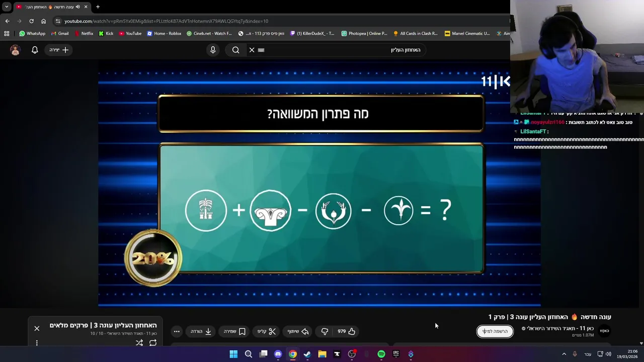Image resolution: width=644 pixels, height=362 pixels.
Task: Open the browser apps grid shortcut
Action: click(7, 34)
